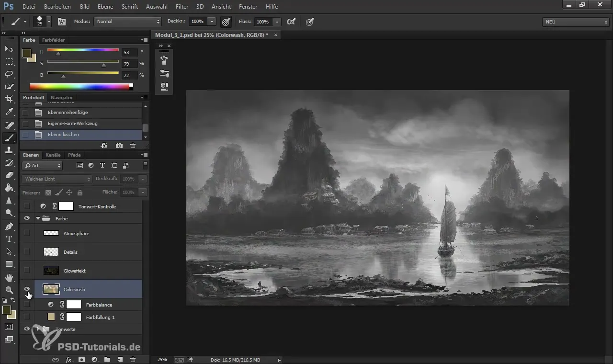Show the Farbbalance adjustment layer
Image resolution: width=613 pixels, height=364 pixels.
[x=27, y=305]
